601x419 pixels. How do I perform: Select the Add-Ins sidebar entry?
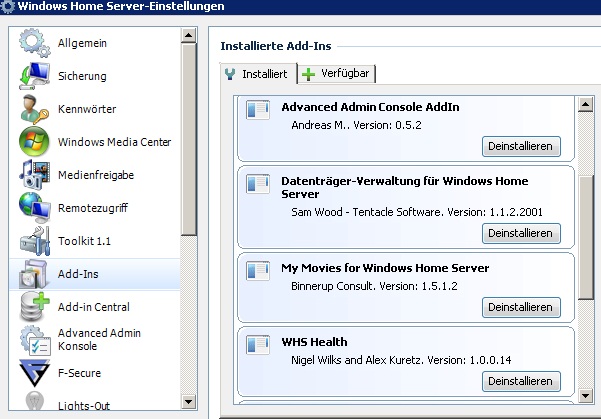pos(95,274)
